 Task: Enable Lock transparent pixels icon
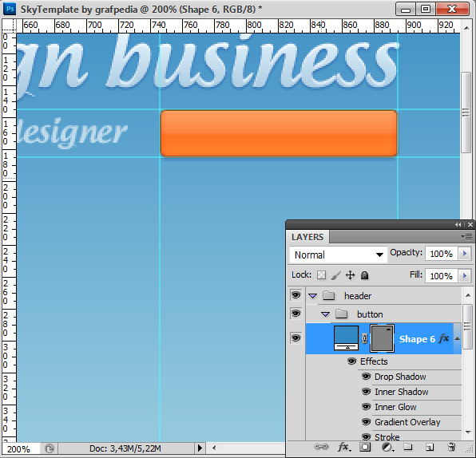coord(322,275)
